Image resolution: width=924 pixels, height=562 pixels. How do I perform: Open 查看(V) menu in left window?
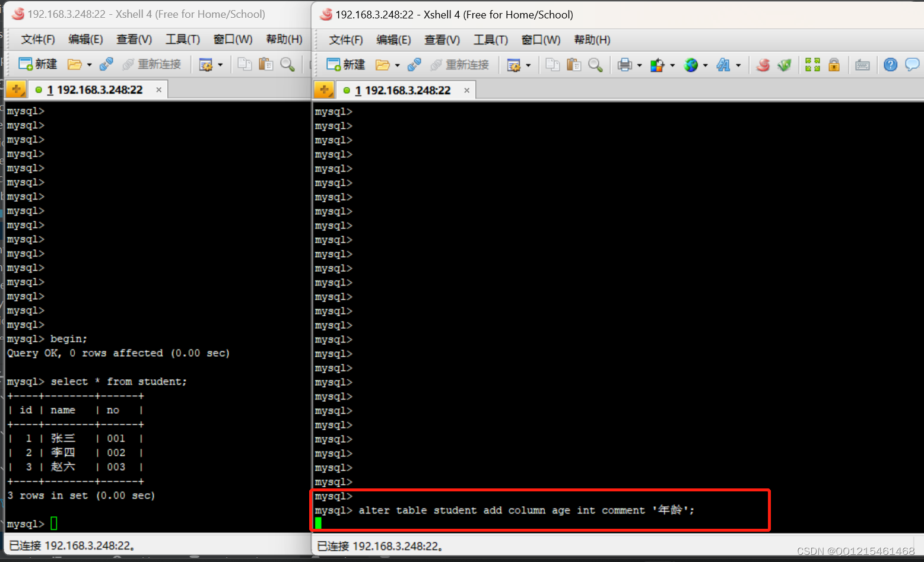click(134, 39)
